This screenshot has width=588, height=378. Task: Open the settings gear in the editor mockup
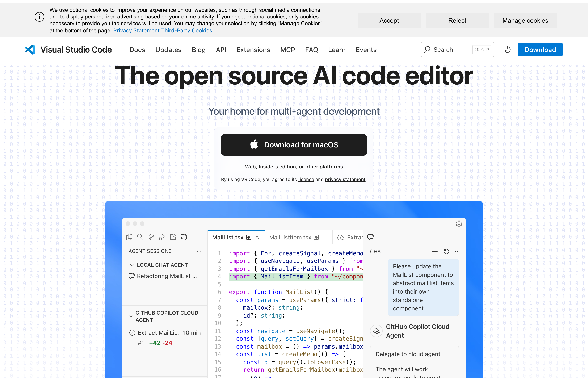459,224
